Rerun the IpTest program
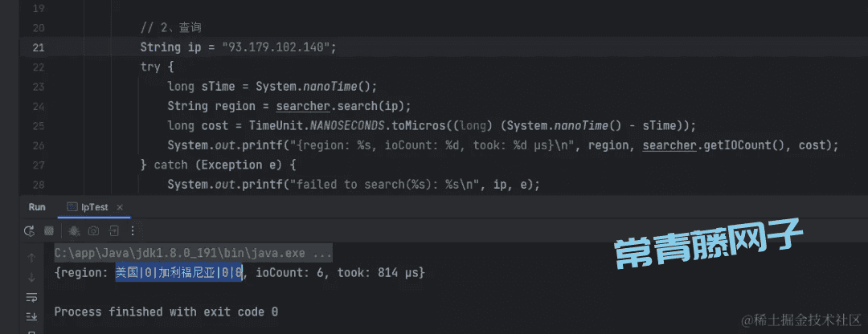868x334 pixels. [30, 230]
